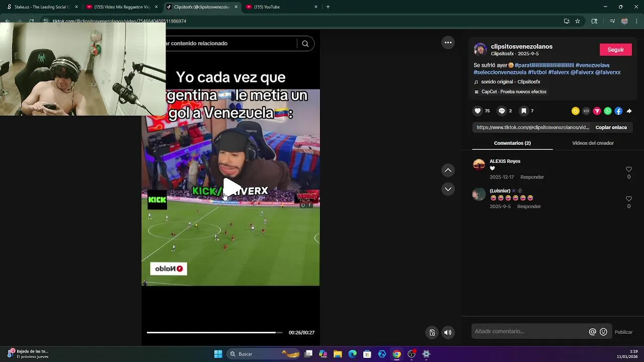The height and width of the screenshot is (362, 644).
Task: Copy the video link with Copiar enlace
Action: [611, 128]
